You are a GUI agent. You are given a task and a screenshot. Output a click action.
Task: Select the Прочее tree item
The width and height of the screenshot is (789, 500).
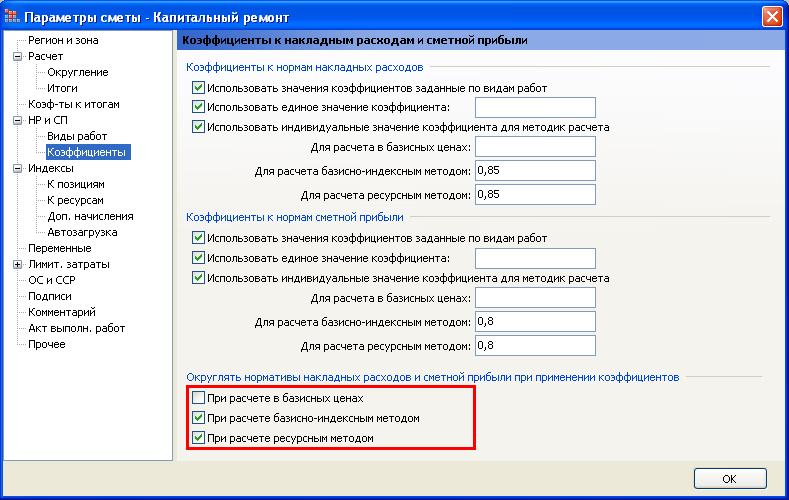click(x=47, y=344)
